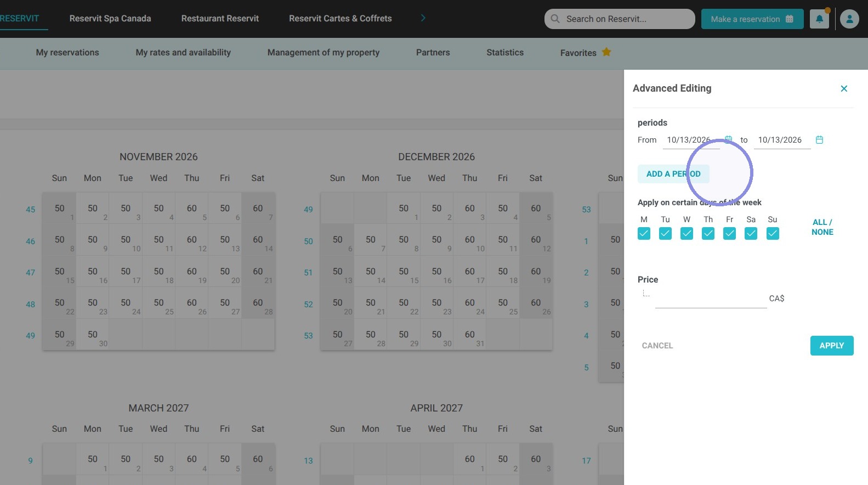Click Make a reservation button
This screenshot has height=485, width=868.
[x=752, y=19]
